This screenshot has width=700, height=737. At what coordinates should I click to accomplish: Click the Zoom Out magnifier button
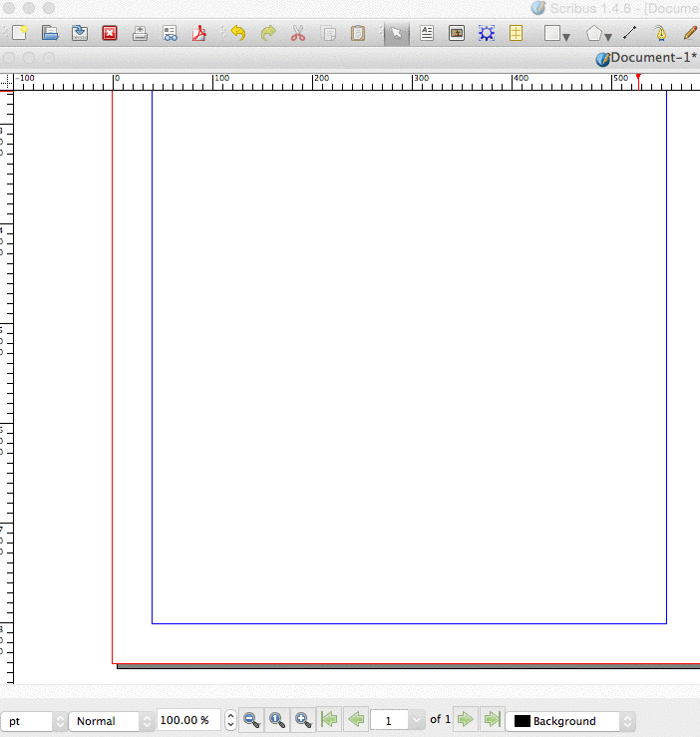pyautogui.click(x=252, y=720)
